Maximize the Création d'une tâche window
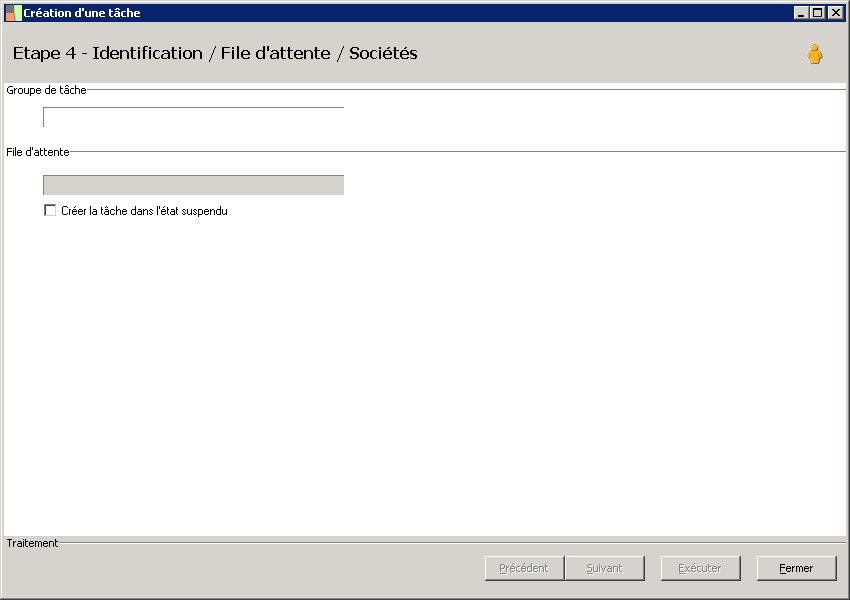The image size is (850, 600). [x=817, y=12]
